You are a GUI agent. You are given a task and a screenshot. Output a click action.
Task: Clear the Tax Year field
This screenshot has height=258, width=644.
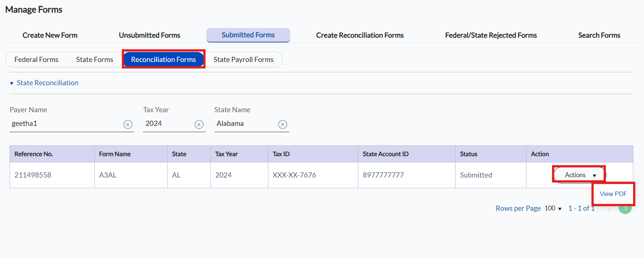[199, 124]
